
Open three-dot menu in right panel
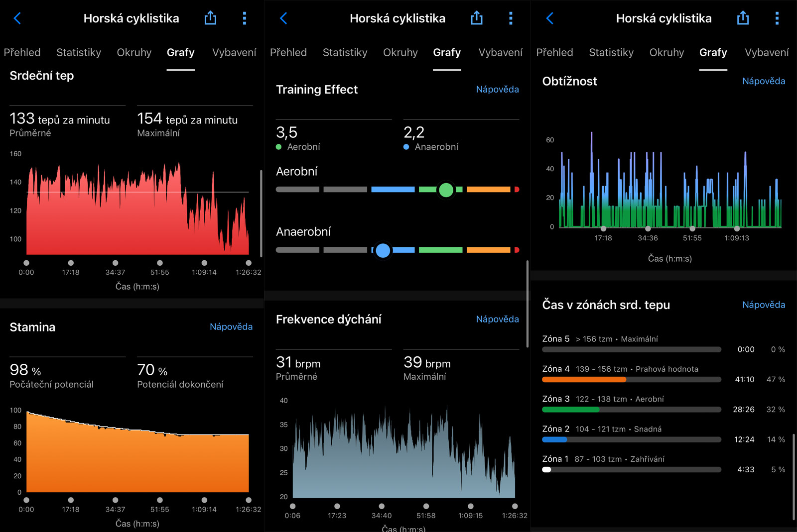(x=777, y=18)
